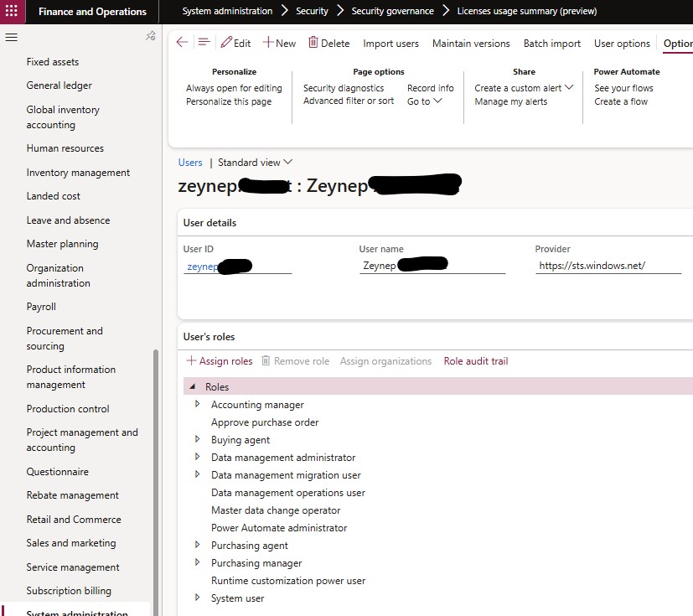693x616 pixels.
Task: Open Human resources module
Action: click(65, 148)
